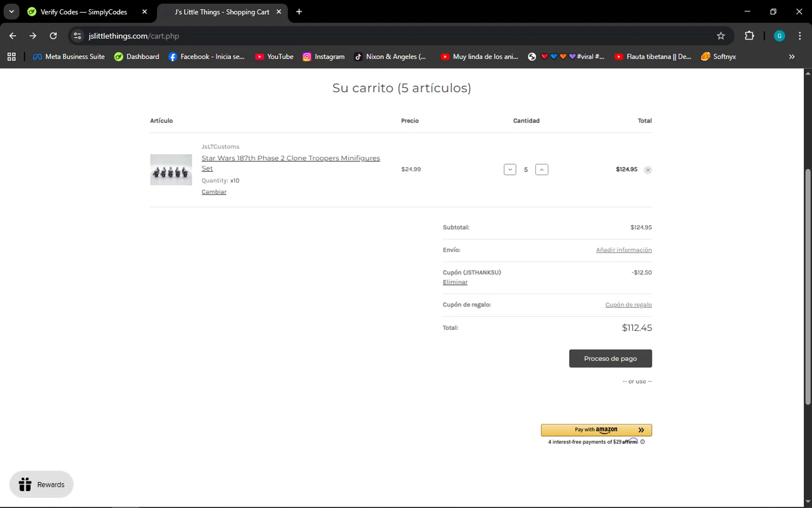812x508 pixels.
Task: Click the $24.99 item price
Action: [x=411, y=170]
